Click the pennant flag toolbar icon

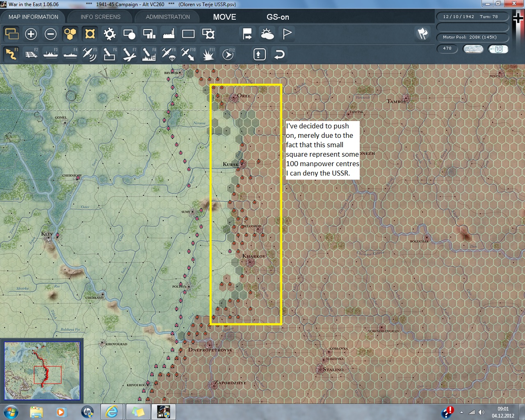[287, 34]
